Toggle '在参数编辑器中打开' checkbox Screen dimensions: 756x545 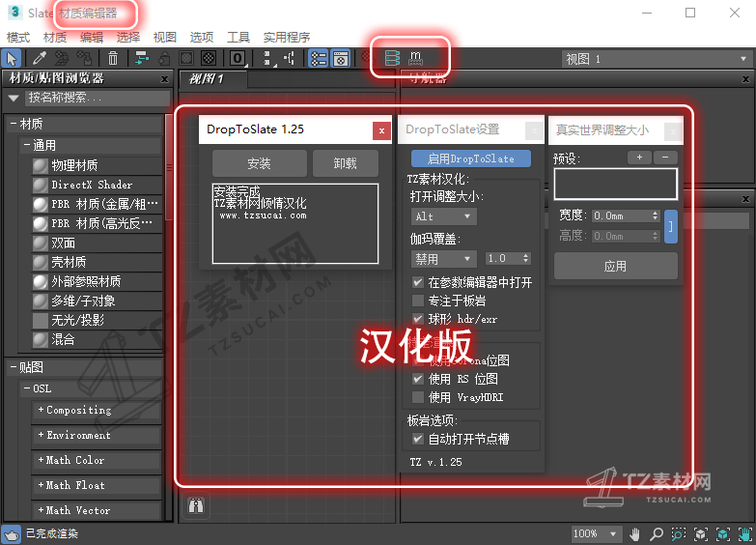click(418, 282)
